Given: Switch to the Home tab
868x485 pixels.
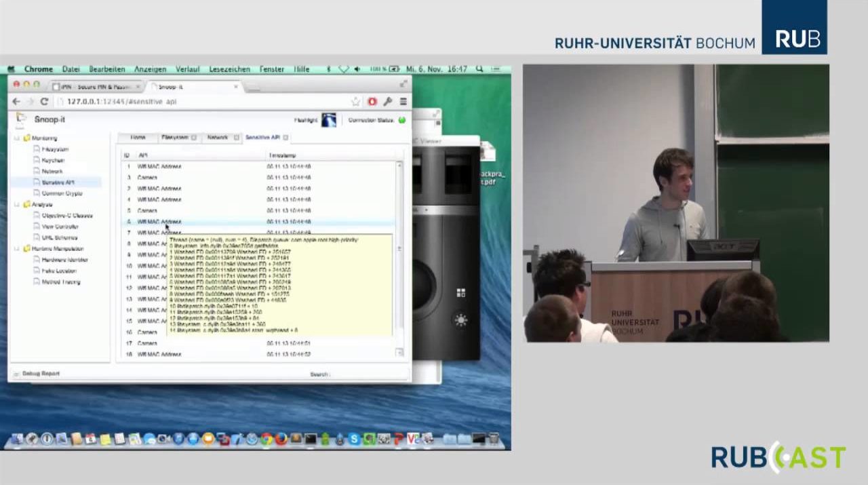Looking at the screenshot, I should (138, 137).
